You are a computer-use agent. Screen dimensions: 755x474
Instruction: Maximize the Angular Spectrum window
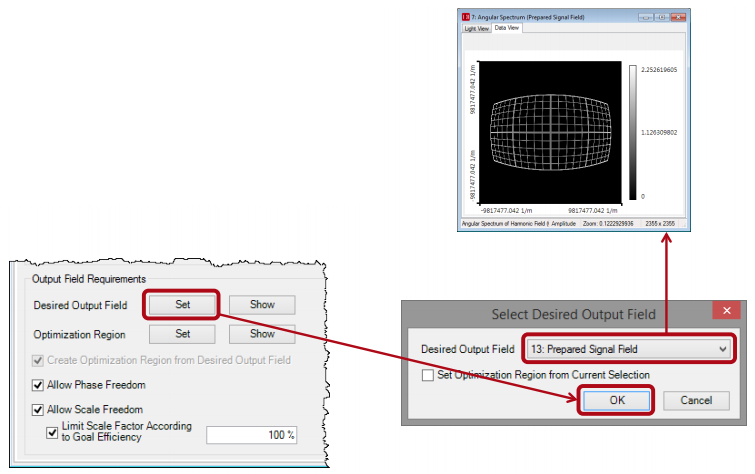(662, 17)
